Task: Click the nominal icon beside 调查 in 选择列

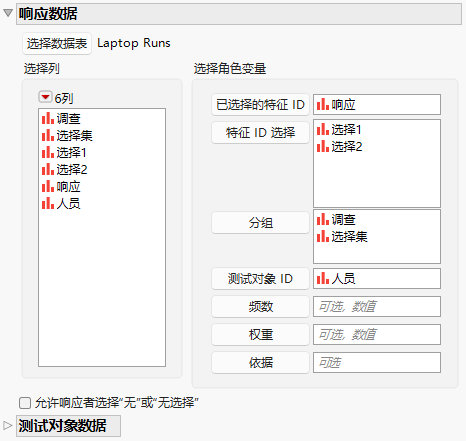Action: pyautogui.click(x=48, y=118)
